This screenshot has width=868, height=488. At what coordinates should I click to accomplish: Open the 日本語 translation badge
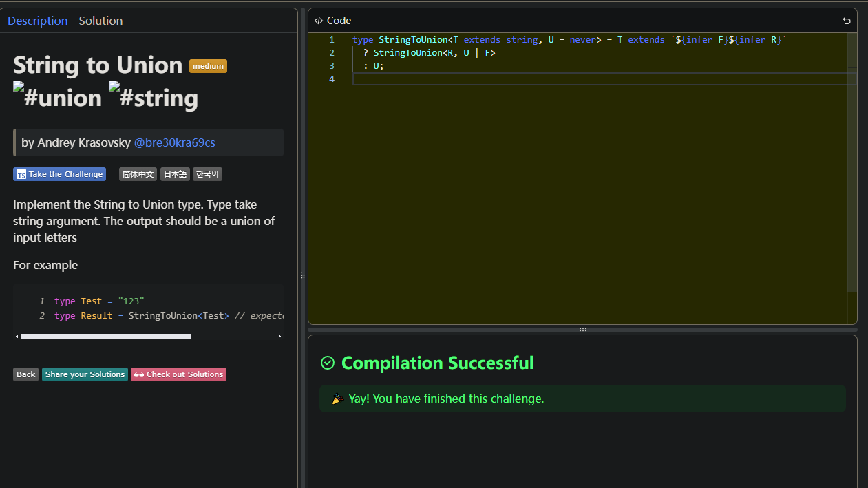(x=175, y=174)
